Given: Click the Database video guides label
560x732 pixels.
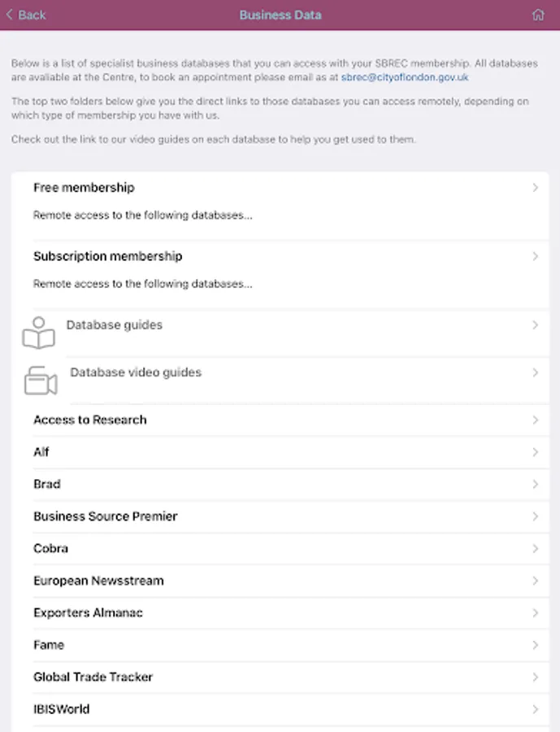Looking at the screenshot, I should (136, 373).
